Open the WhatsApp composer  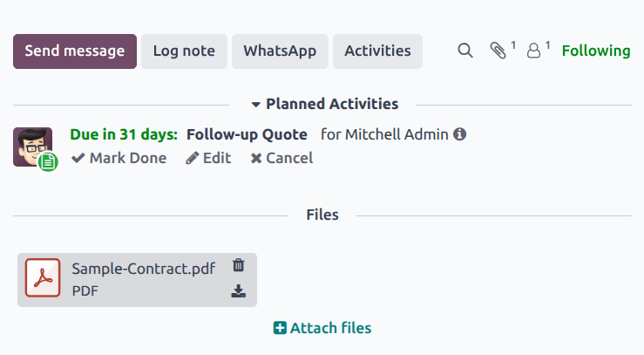(x=280, y=51)
